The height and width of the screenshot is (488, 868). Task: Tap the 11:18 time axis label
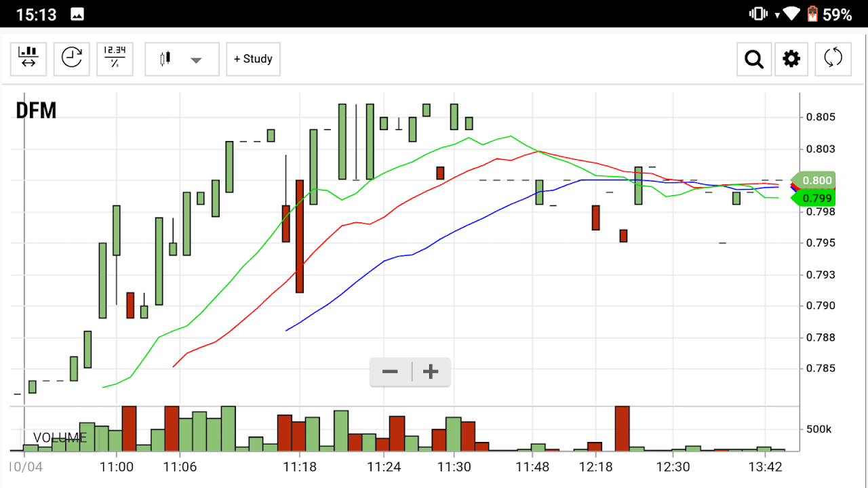pos(300,467)
